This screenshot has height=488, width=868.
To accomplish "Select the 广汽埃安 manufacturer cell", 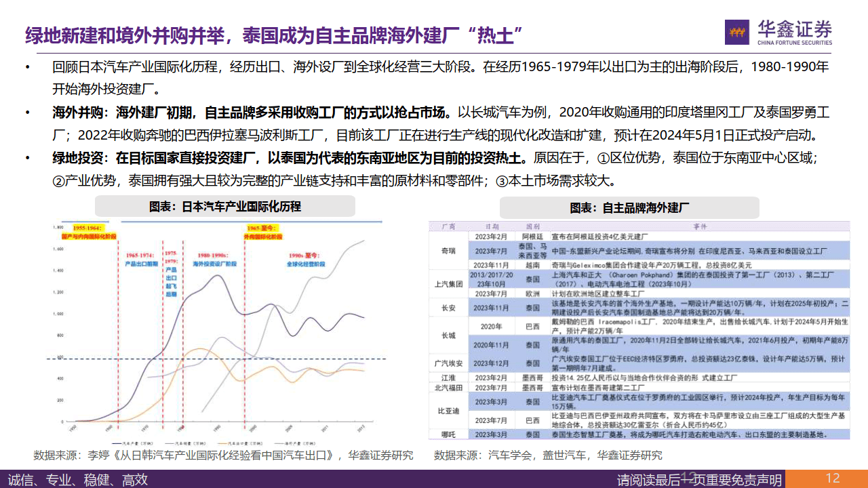I will tap(448, 363).
